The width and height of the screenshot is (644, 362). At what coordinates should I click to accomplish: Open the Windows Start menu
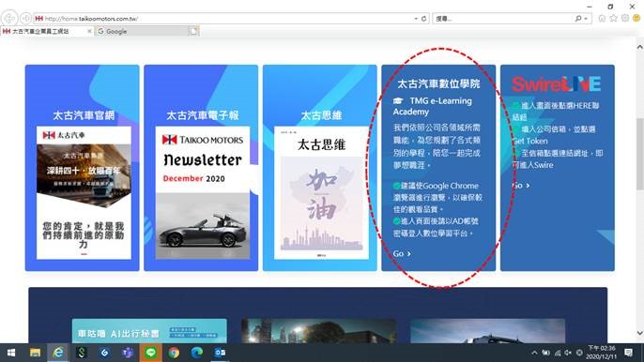[x=11, y=353]
